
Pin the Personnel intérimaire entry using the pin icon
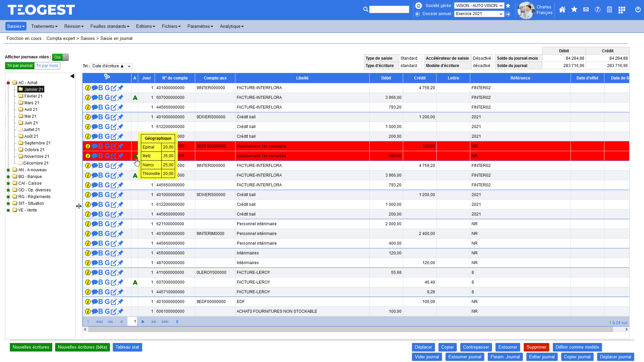click(121, 224)
